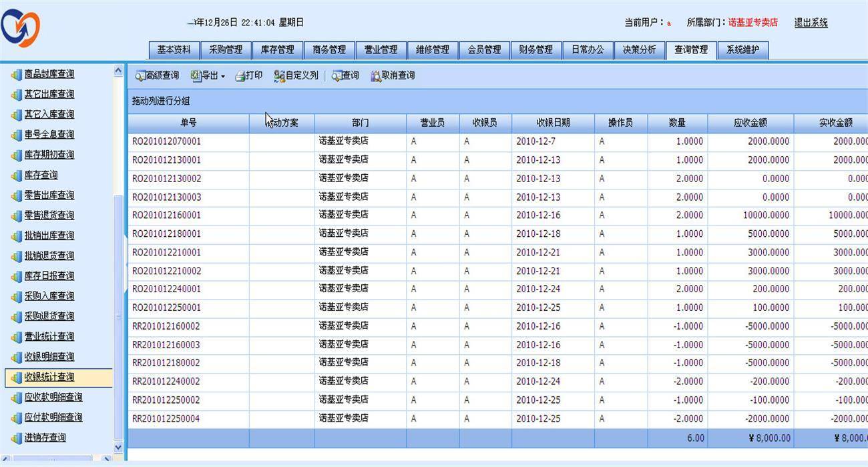Click the icon beside 批销出库查询
868x467 pixels.
point(16,236)
